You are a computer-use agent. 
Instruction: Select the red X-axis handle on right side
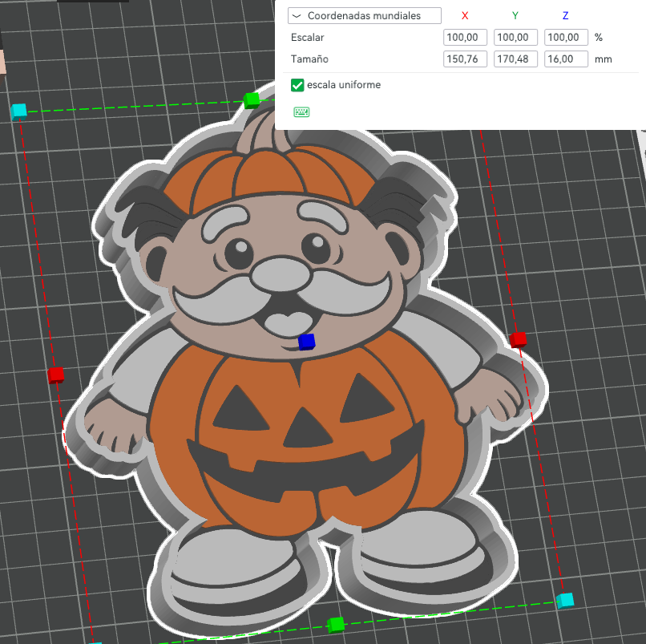pyautogui.click(x=518, y=340)
